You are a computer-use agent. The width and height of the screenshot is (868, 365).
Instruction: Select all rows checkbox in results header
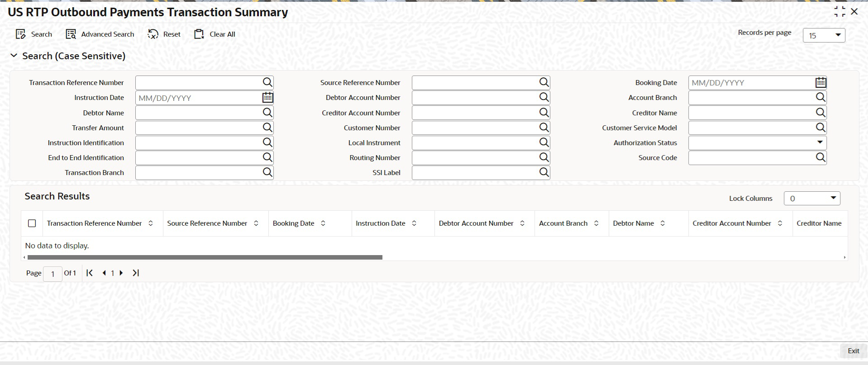32,223
